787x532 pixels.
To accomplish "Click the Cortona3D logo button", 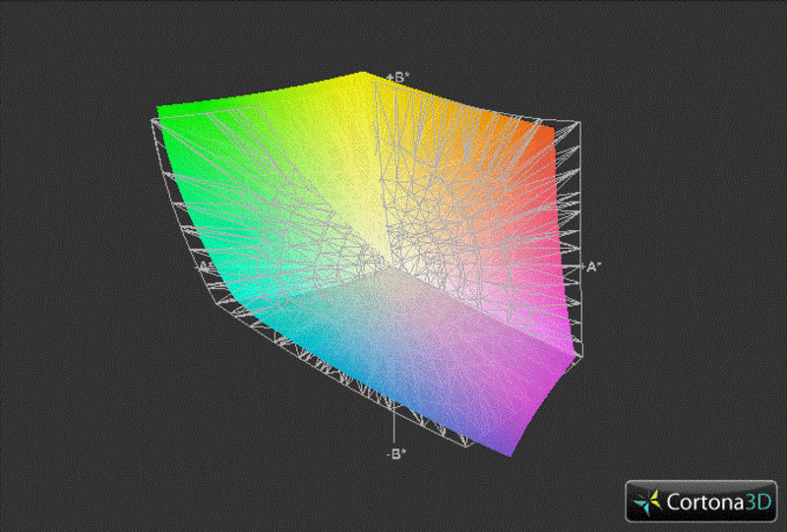I will (700, 501).
